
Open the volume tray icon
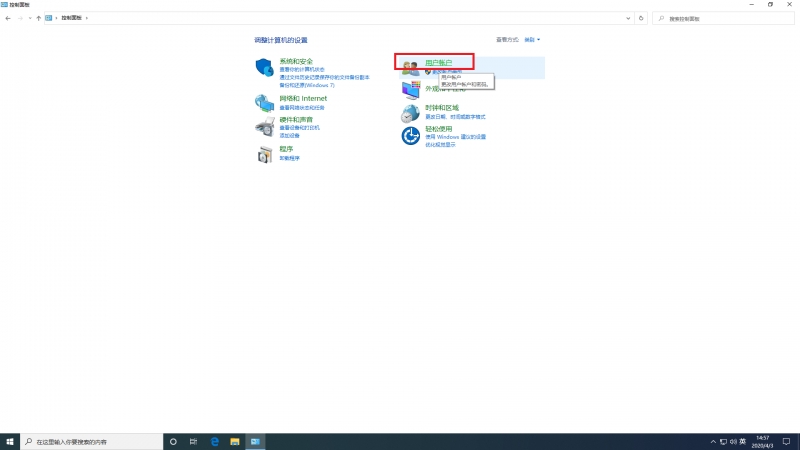[x=733, y=442]
